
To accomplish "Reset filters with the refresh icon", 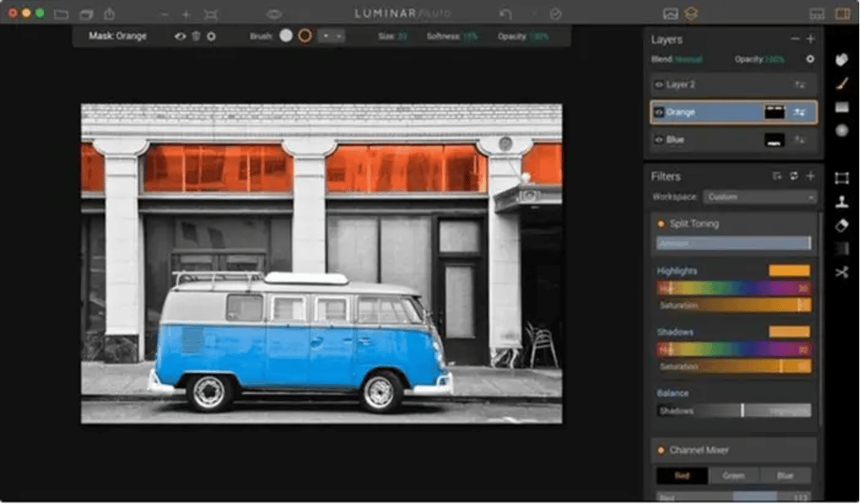I will tap(794, 176).
